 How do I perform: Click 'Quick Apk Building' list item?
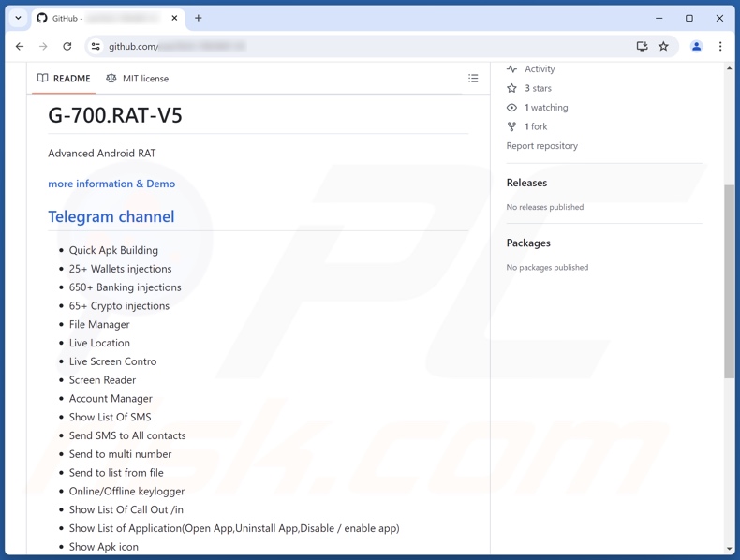113,250
